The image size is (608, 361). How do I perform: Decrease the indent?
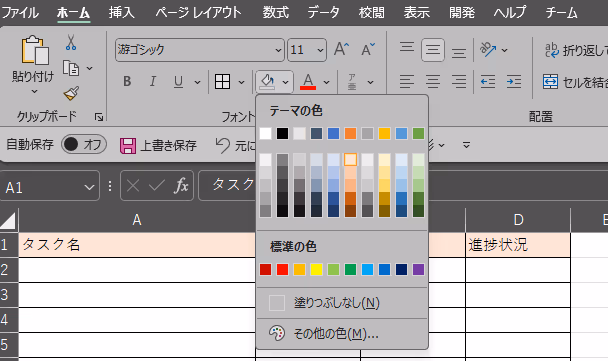click(x=488, y=81)
